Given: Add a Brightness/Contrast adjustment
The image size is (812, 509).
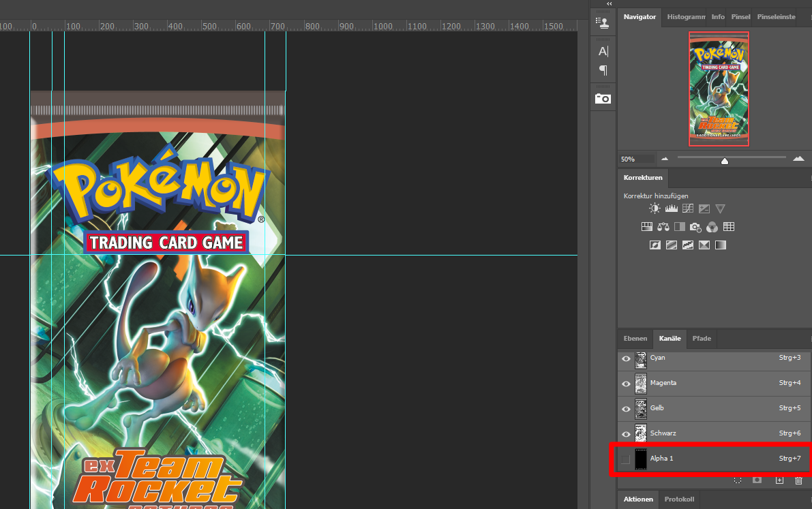Looking at the screenshot, I should (655, 209).
